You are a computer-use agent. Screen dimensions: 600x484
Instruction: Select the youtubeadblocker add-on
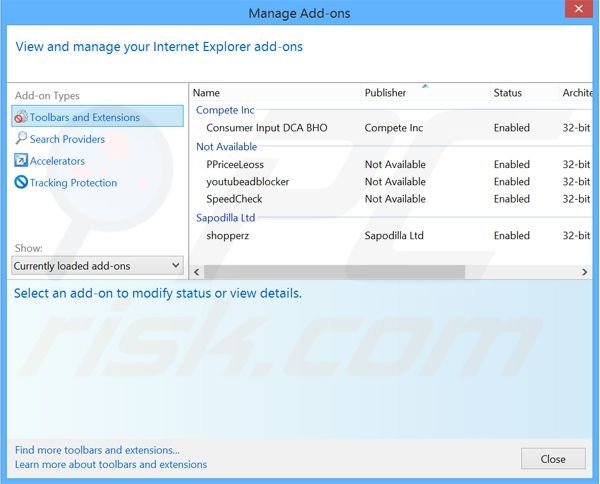(x=246, y=182)
